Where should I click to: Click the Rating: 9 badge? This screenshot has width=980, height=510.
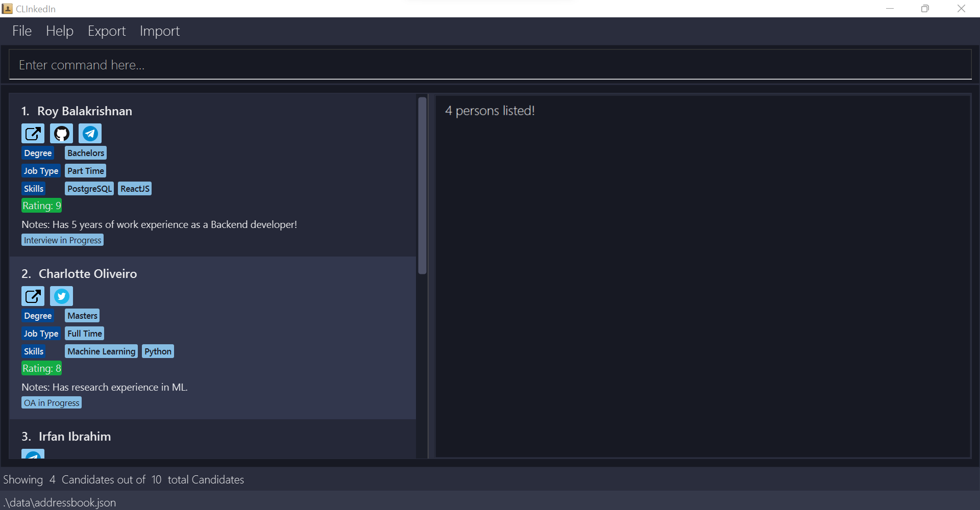click(42, 206)
